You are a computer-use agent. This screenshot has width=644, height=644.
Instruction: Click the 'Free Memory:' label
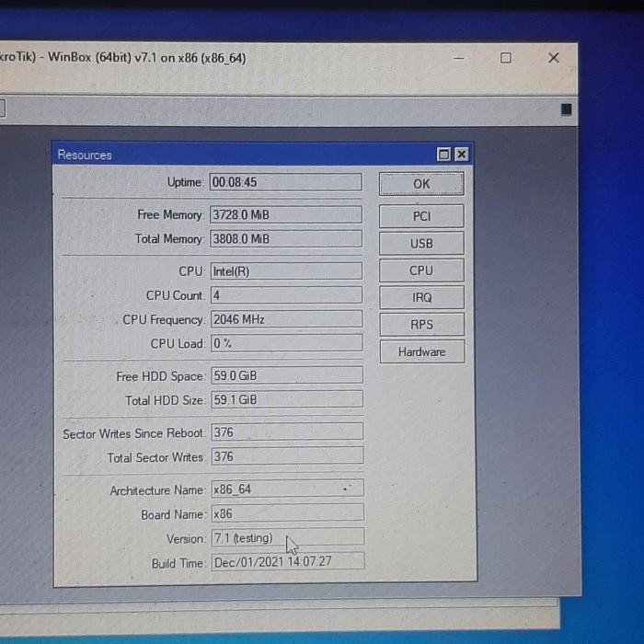(170, 214)
